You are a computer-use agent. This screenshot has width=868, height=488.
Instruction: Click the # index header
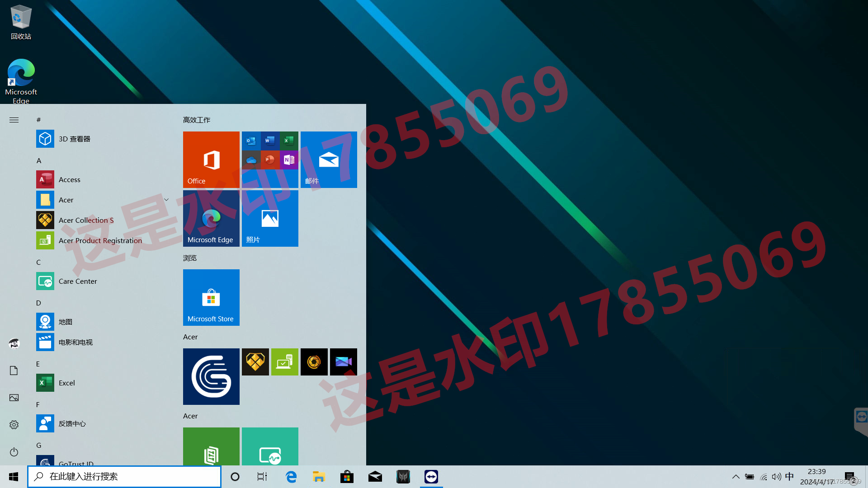(38, 120)
